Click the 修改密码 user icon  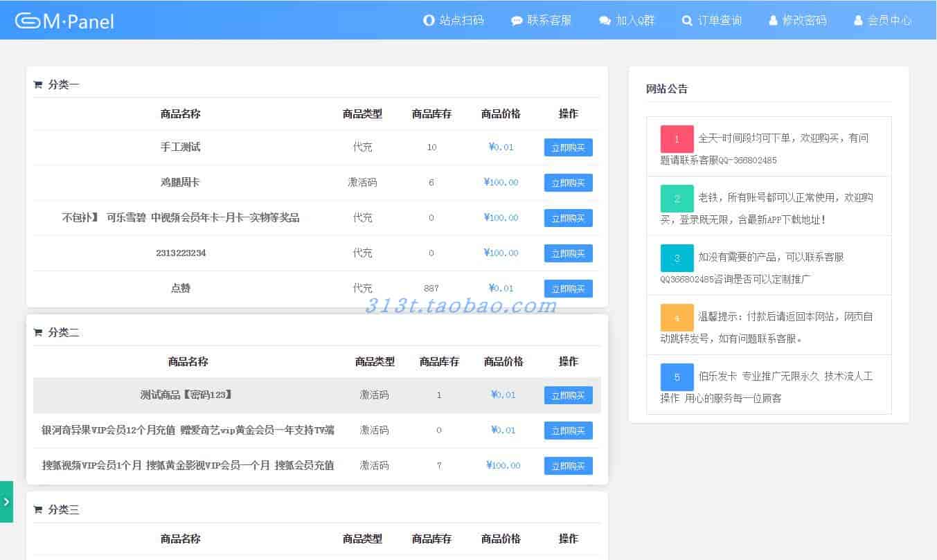(773, 21)
